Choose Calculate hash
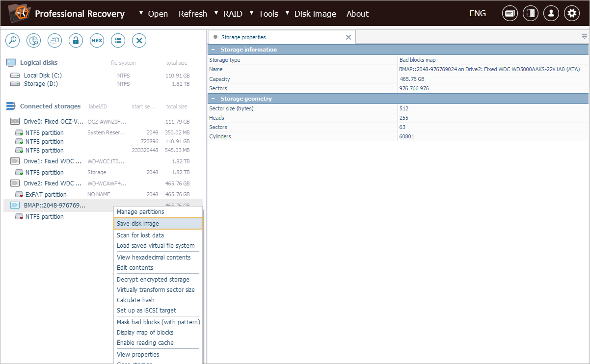Viewport: 590px width, 364px height. point(158,300)
